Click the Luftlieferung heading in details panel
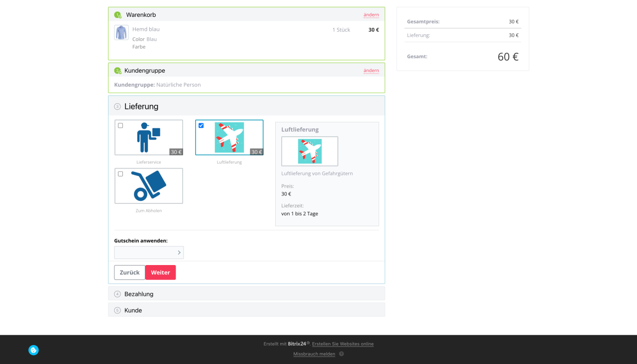The width and height of the screenshot is (637, 364). click(300, 129)
